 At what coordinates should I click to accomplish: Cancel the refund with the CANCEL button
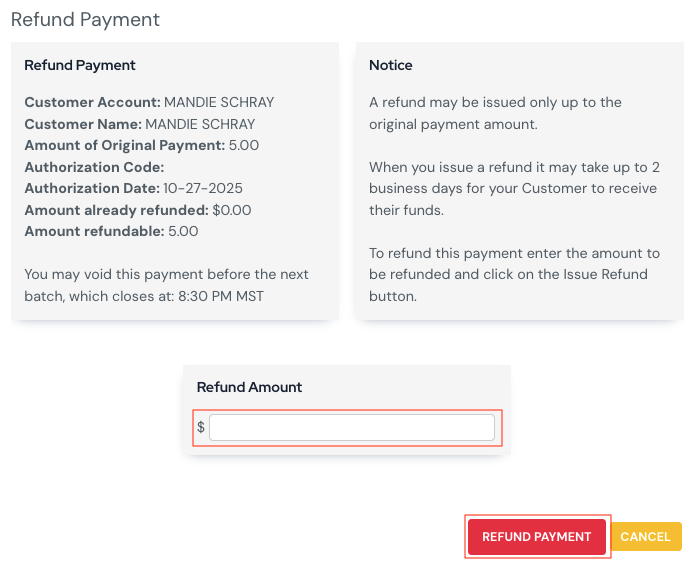pos(645,537)
